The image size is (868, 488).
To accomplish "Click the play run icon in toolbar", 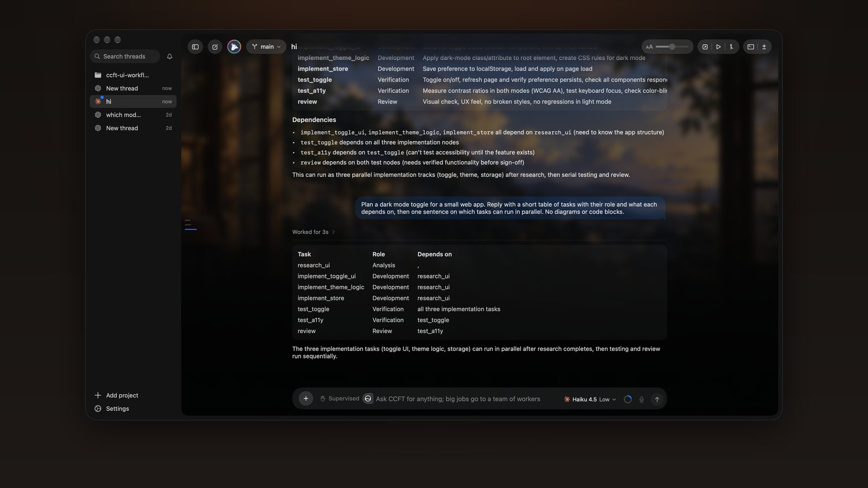I will tap(718, 47).
